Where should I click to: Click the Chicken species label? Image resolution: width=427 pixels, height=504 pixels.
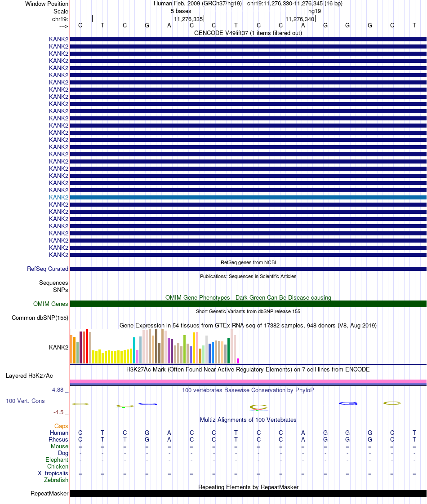[x=58, y=466]
